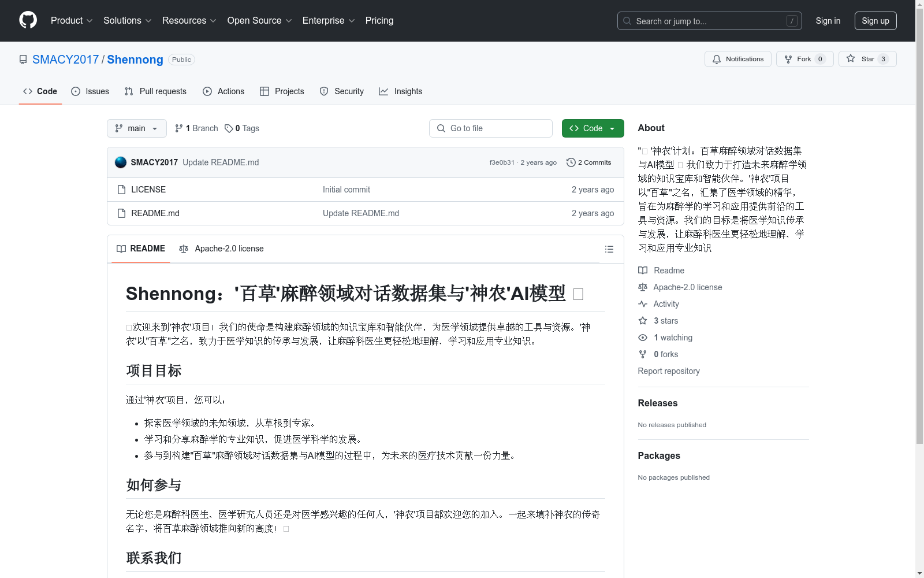Click the star icon beside 3 stars
The height and width of the screenshot is (578, 924).
[x=643, y=321]
